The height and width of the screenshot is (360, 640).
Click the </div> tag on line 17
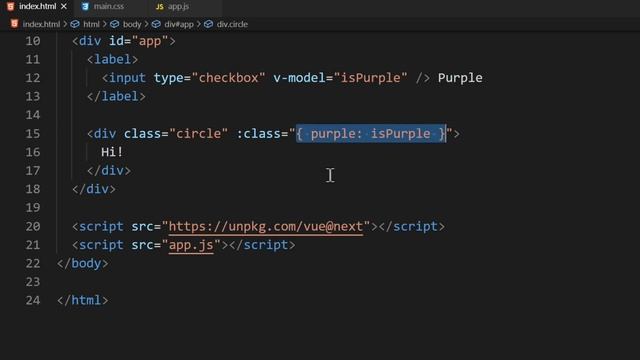[x=109, y=171]
